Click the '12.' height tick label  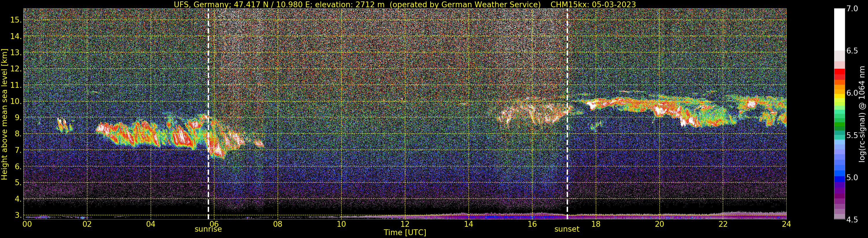tap(16, 69)
